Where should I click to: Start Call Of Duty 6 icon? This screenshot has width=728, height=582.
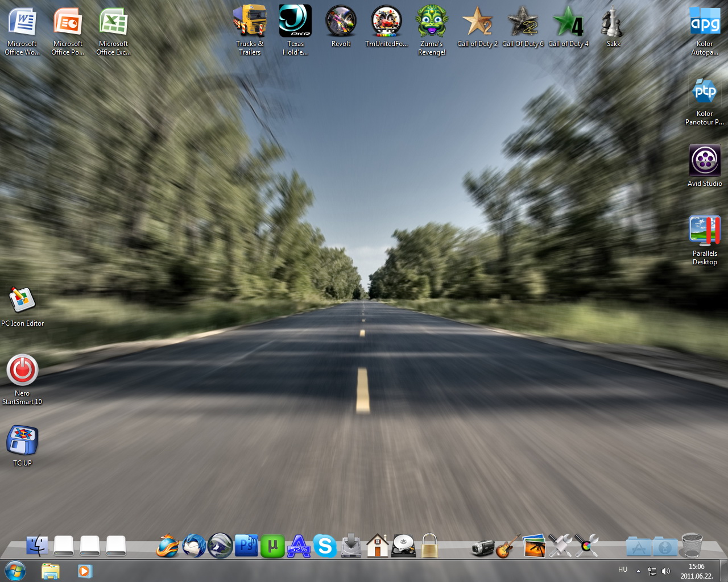pyautogui.click(x=523, y=27)
